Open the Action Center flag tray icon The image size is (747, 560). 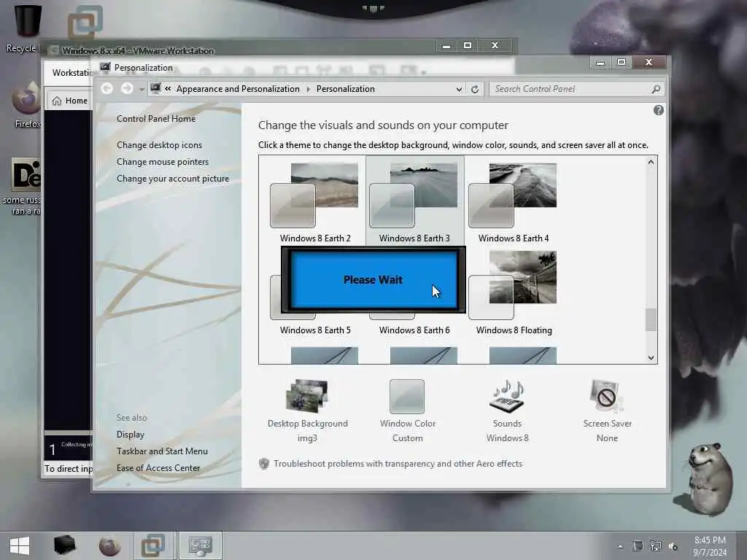tap(638, 546)
